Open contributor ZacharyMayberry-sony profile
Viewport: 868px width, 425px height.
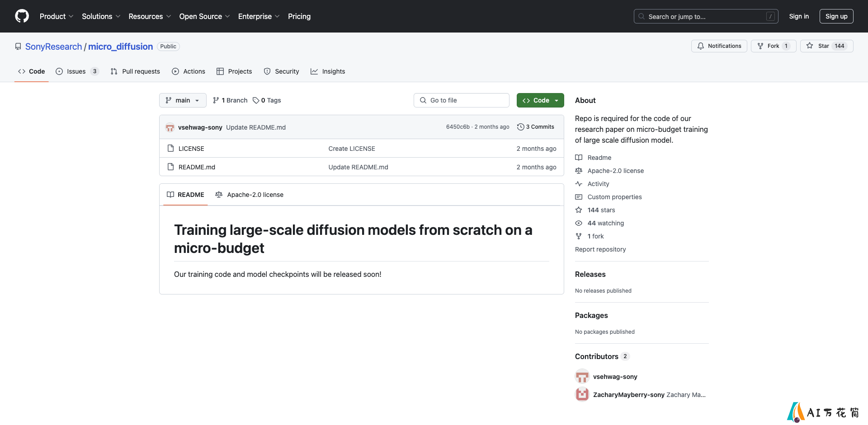(x=628, y=395)
